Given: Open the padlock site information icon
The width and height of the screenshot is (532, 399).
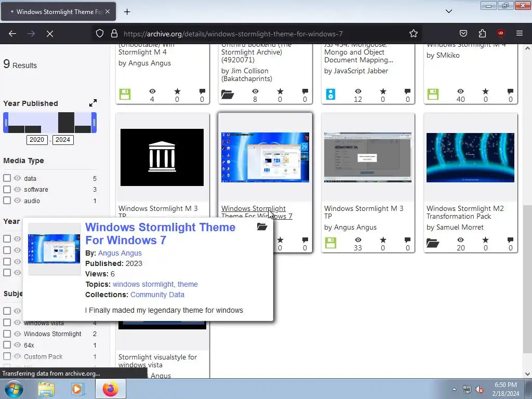Looking at the screenshot, I should click(114, 34).
